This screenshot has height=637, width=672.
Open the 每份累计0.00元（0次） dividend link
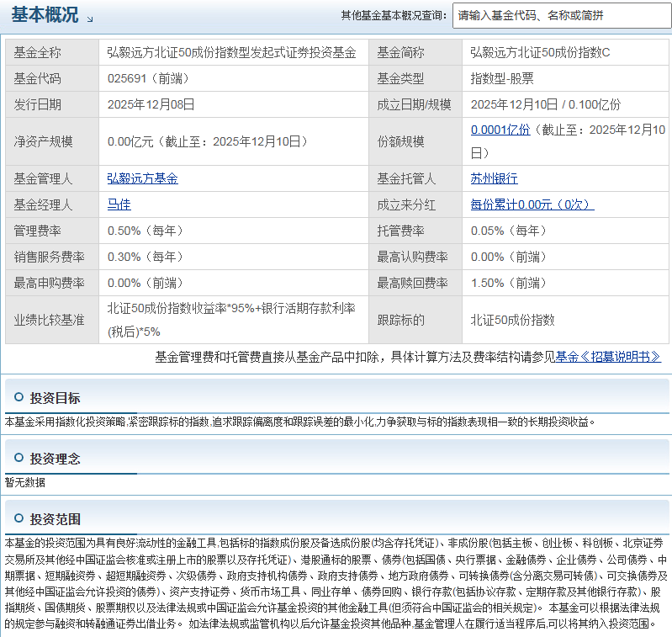pos(532,204)
